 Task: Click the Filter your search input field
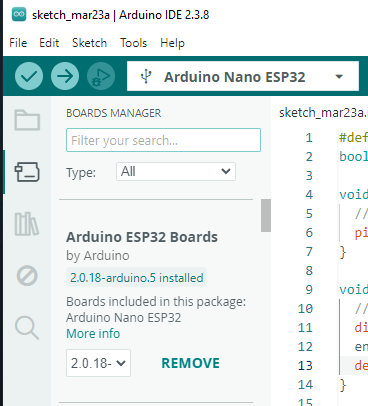pyautogui.click(x=163, y=140)
